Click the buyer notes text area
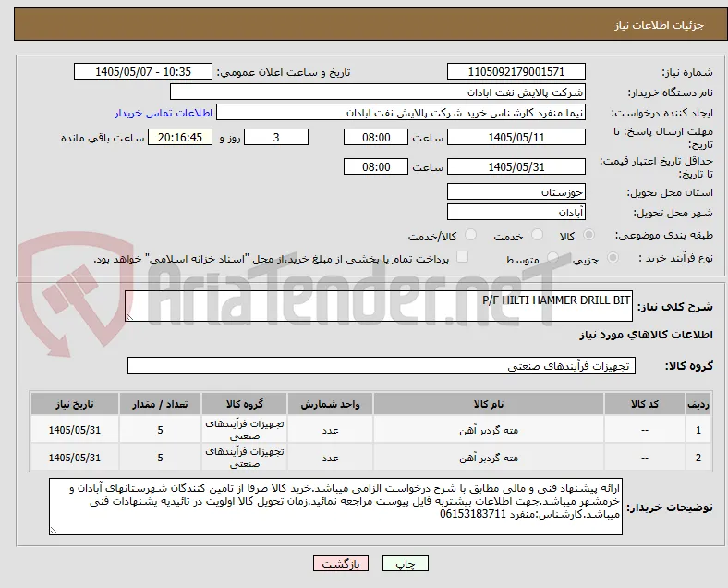Viewport: 728px width, 588px height. (335, 507)
